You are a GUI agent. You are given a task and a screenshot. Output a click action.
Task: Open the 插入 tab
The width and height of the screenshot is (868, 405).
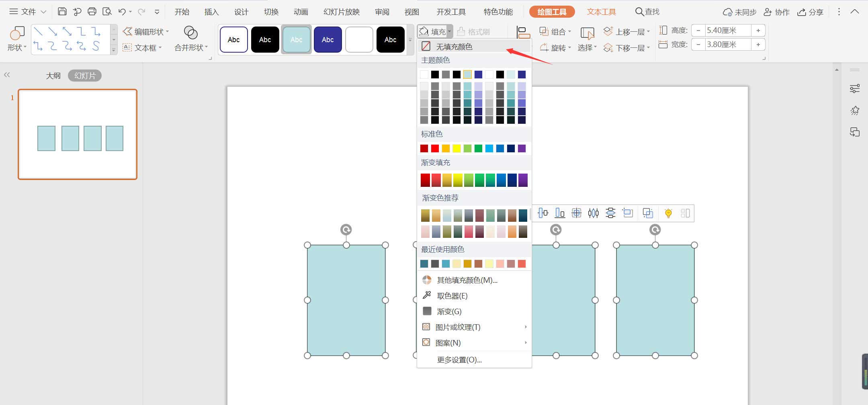click(x=211, y=12)
